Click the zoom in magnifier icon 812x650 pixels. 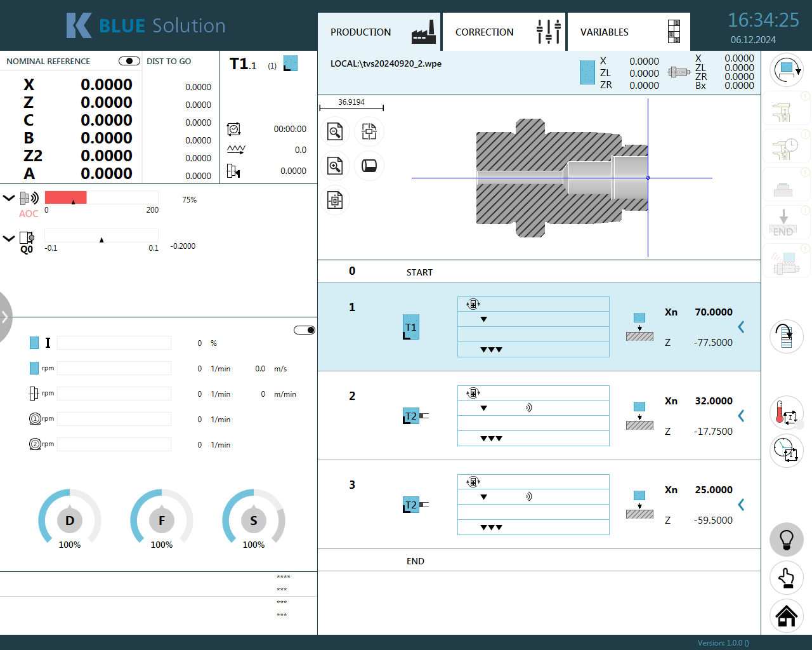pyautogui.click(x=335, y=166)
